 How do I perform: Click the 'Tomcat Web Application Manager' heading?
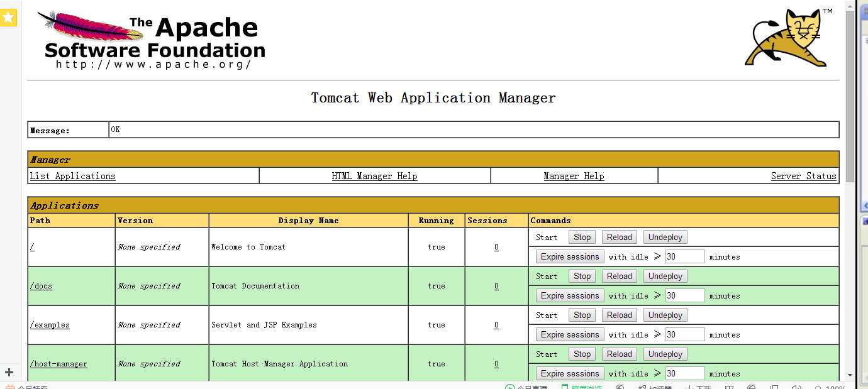433,98
